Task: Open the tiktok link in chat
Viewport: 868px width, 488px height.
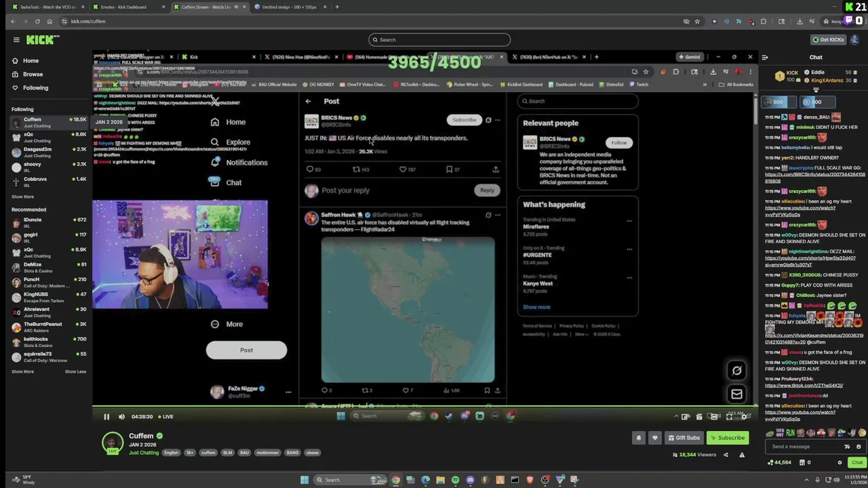Action: pos(804,385)
